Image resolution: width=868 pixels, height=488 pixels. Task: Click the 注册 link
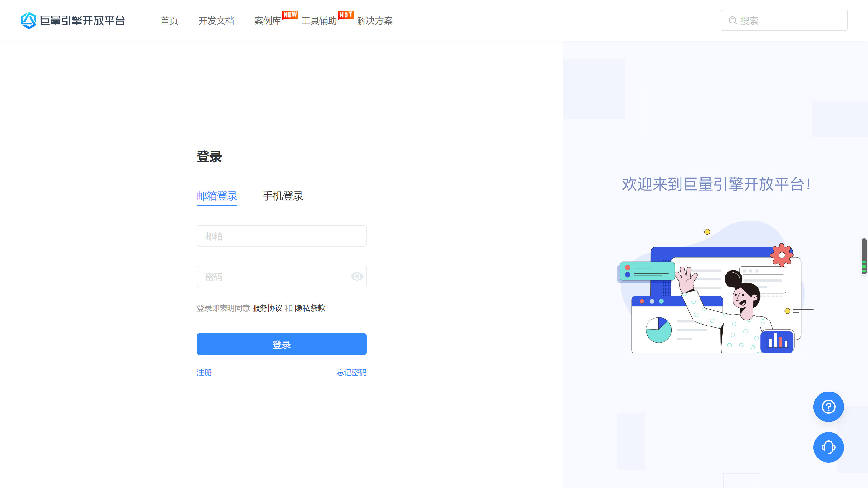pyautogui.click(x=204, y=373)
